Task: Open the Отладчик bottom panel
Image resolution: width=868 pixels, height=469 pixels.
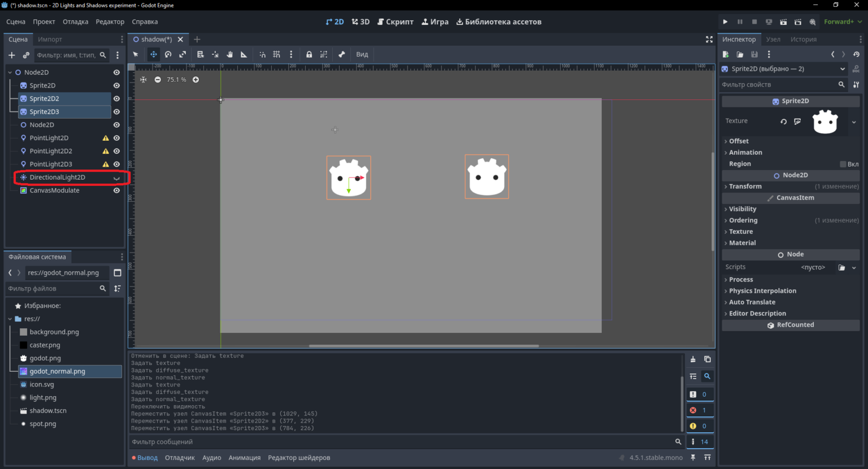Action: (180, 458)
